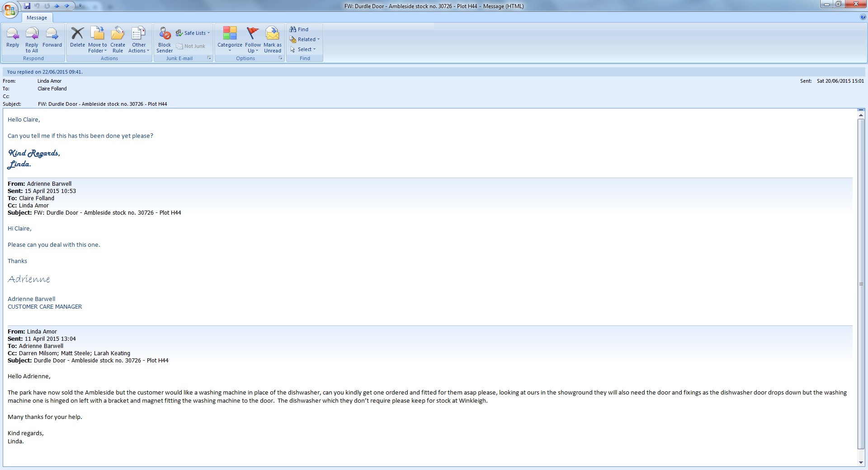This screenshot has height=470, width=868.
Task: Click the 'Kind Regards, Linda' script signature
Action: point(34,159)
